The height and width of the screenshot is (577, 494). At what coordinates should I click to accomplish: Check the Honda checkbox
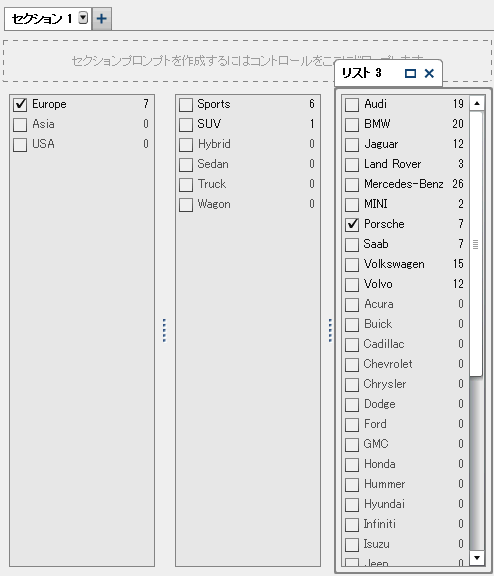pyautogui.click(x=352, y=464)
